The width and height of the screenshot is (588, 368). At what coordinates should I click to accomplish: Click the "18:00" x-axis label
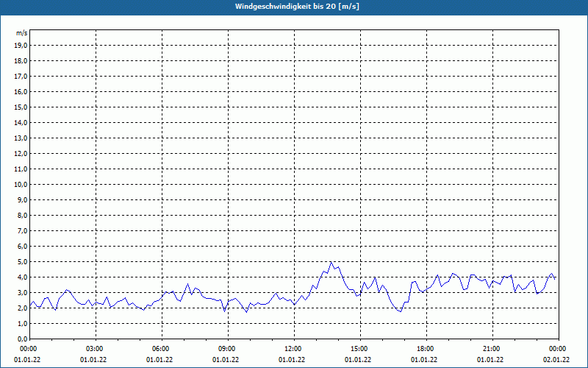point(426,349)
